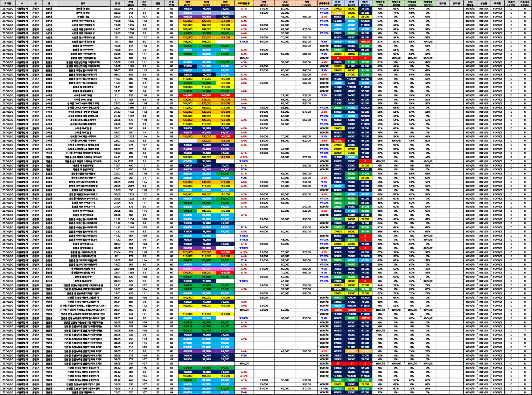The image size is (532, 395).
Task: Select the 전세가율 (7/9) column header
Action: pyautogui.click(x=380, y=3)
